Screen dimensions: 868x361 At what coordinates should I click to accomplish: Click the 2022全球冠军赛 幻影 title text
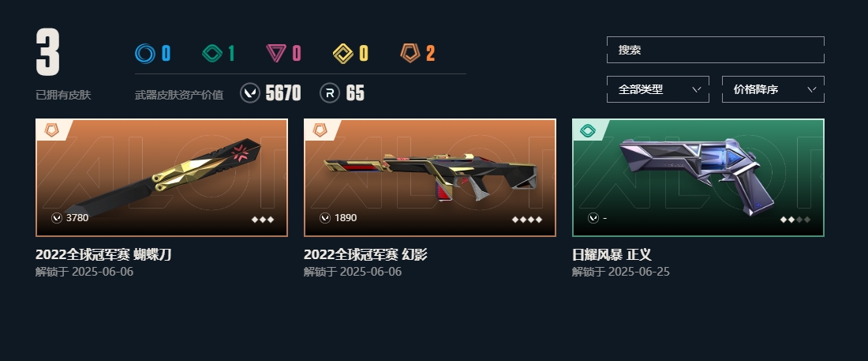point(365,254)
